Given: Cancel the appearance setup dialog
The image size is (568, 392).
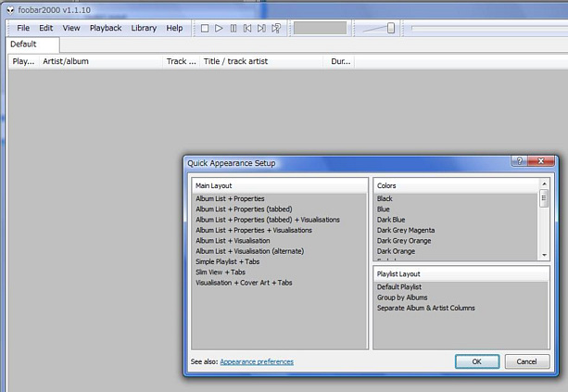Looking at the screenshot, I should [x=527, y=361].
